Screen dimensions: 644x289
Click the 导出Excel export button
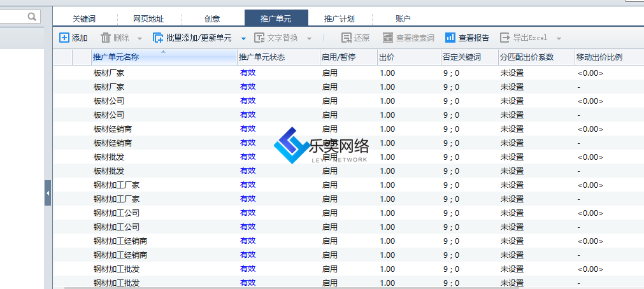(524, 38)
